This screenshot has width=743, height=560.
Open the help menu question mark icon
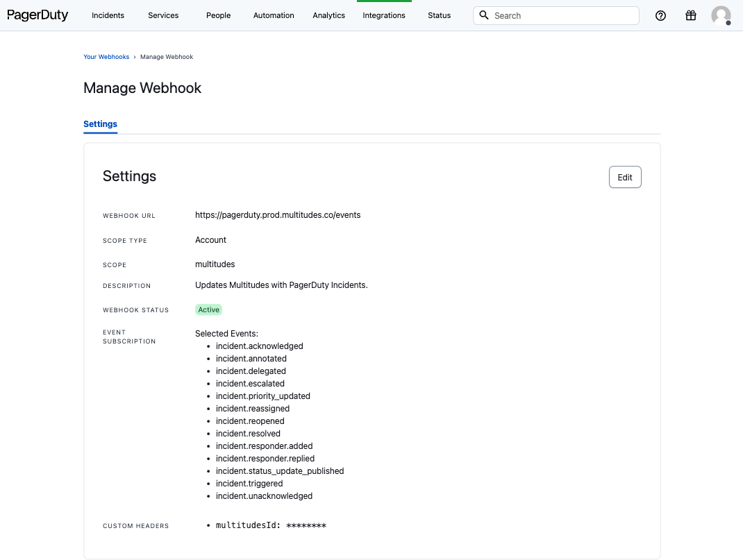(x=660, y=15)
